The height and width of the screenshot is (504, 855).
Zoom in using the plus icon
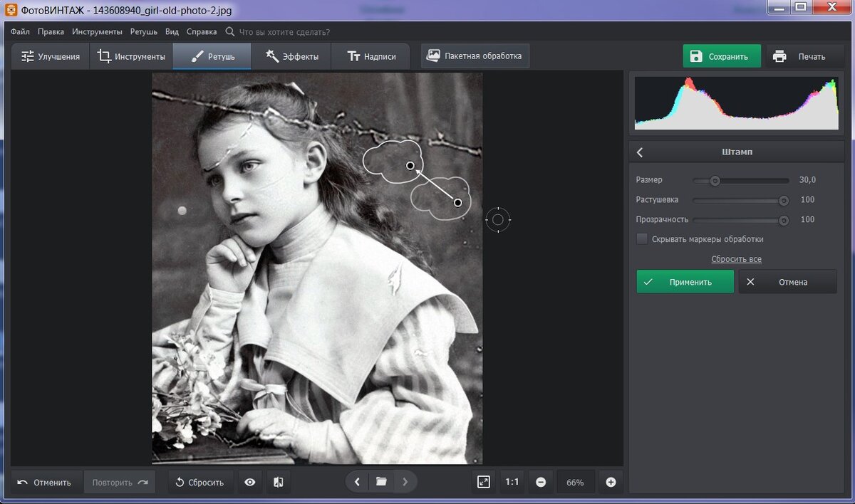611,482
